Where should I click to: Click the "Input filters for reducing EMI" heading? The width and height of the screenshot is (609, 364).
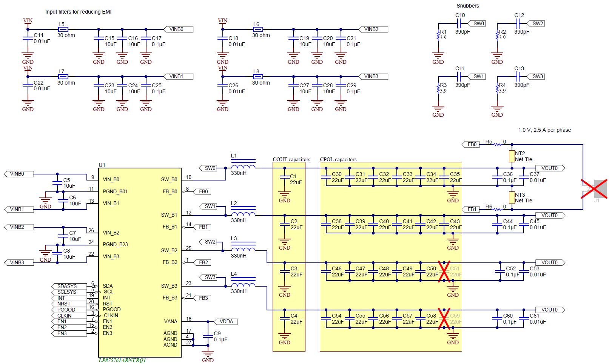point(79,12)
